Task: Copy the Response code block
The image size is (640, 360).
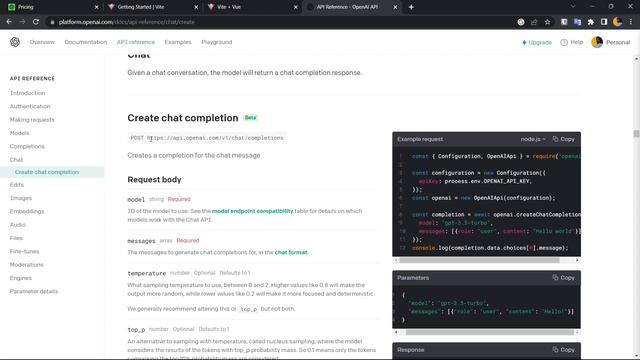Action: tap(564, 350)
